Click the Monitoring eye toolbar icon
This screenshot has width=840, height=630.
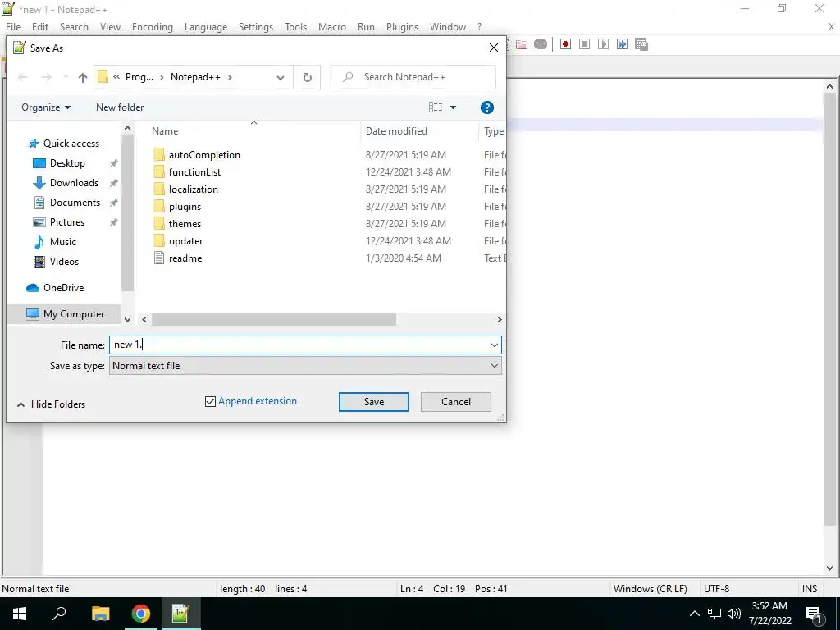pos(541,44)
